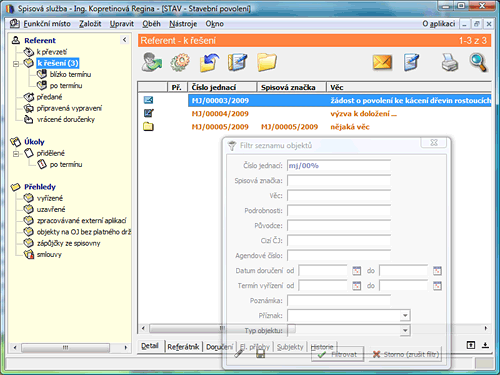Open calendar for Datum doručení od
The width and height of the screenshot is (500, 375).
(357, 271)
